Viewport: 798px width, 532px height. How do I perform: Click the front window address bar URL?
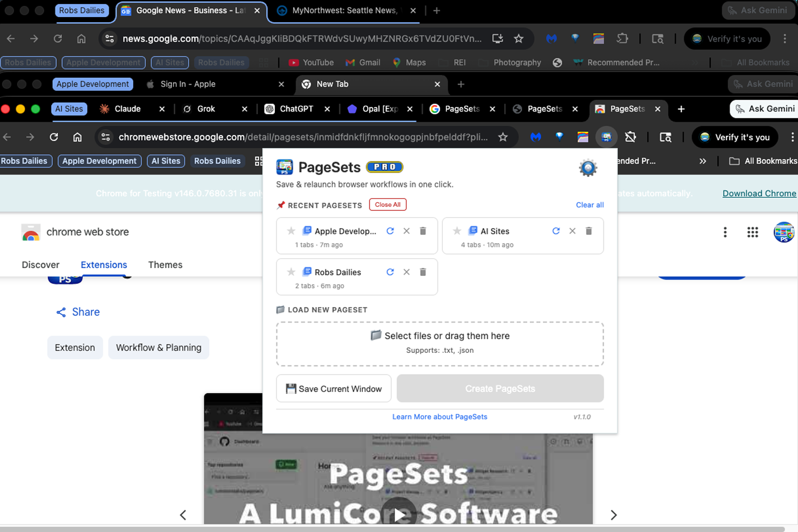303,137
